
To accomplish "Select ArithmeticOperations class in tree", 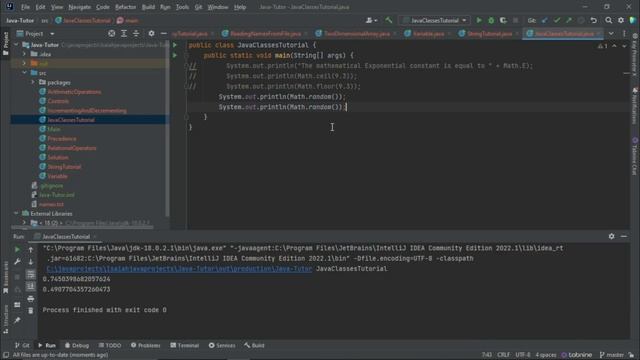I will click(74, 92).
